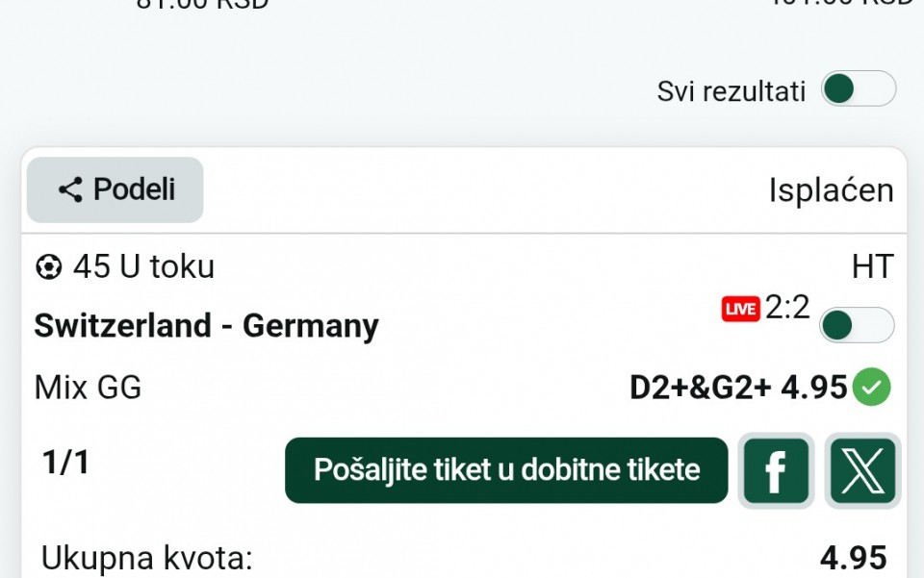The image size is (924, 578).
Task: Open the Switzerland - Germany match
Action: [x=206, y=326]
